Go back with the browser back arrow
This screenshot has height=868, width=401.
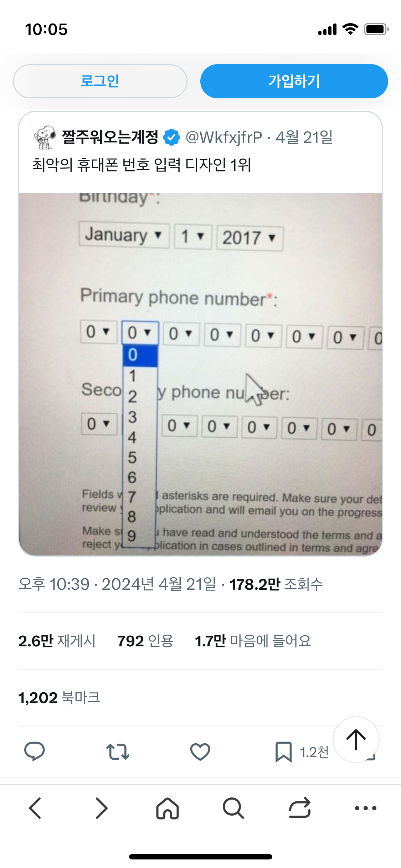(x=35, y=808)
